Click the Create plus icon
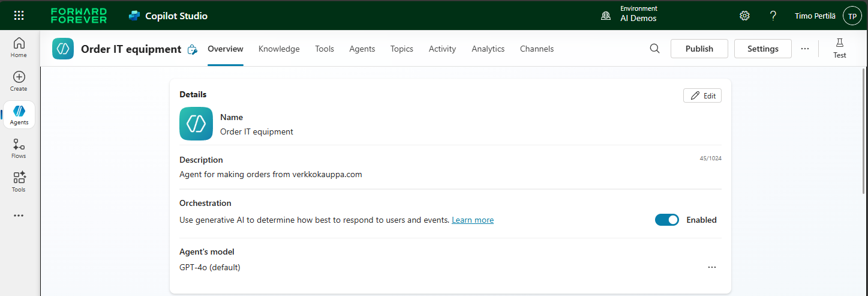Viewport: 868px width, 296px height. 19,81
